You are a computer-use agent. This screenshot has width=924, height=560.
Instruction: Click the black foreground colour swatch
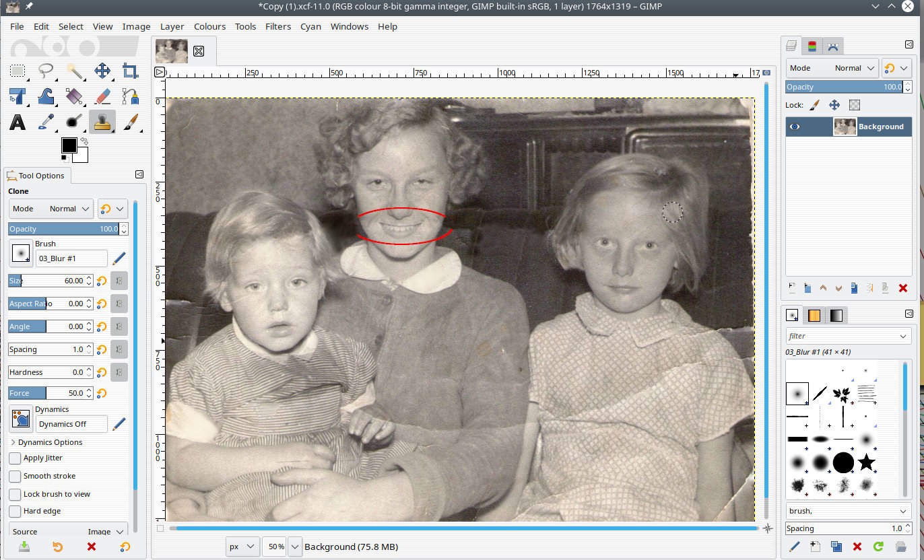pyautogui.click(x=69, y=145)
